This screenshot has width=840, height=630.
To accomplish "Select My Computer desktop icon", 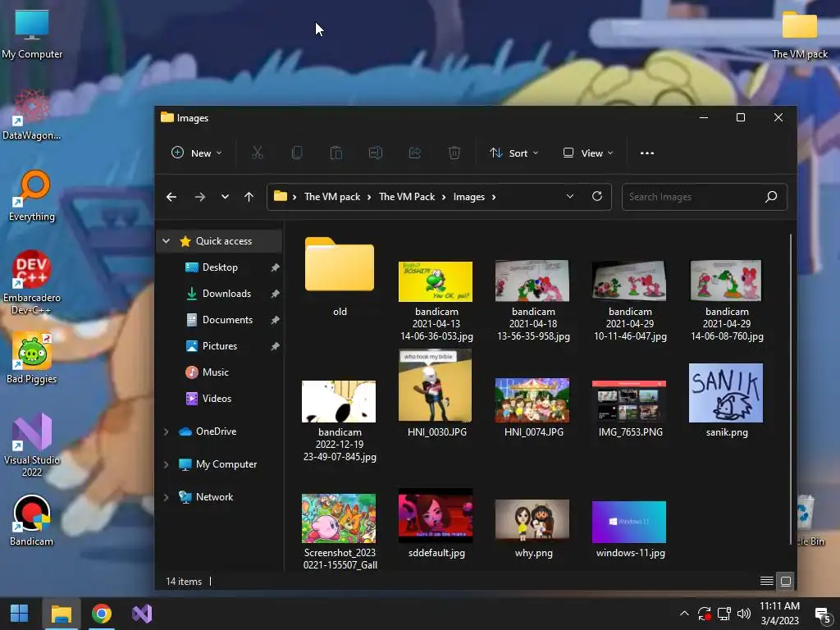I will click(32, 34).
